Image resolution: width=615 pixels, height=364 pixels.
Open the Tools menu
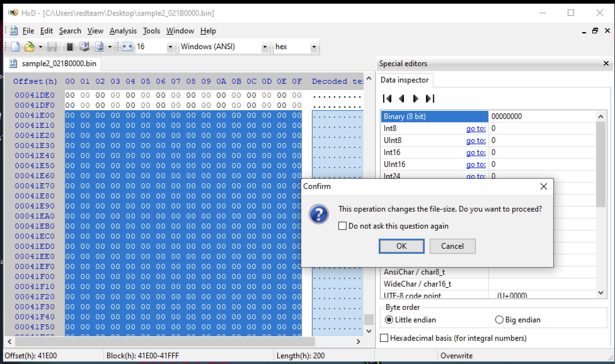[152, 31]
